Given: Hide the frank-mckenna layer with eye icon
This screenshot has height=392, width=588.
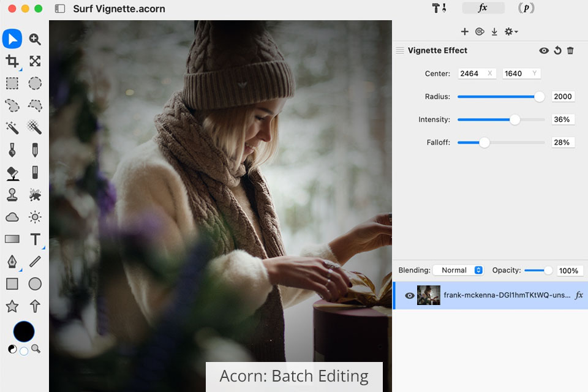Looking at the screenshot, I should point(410,296).
